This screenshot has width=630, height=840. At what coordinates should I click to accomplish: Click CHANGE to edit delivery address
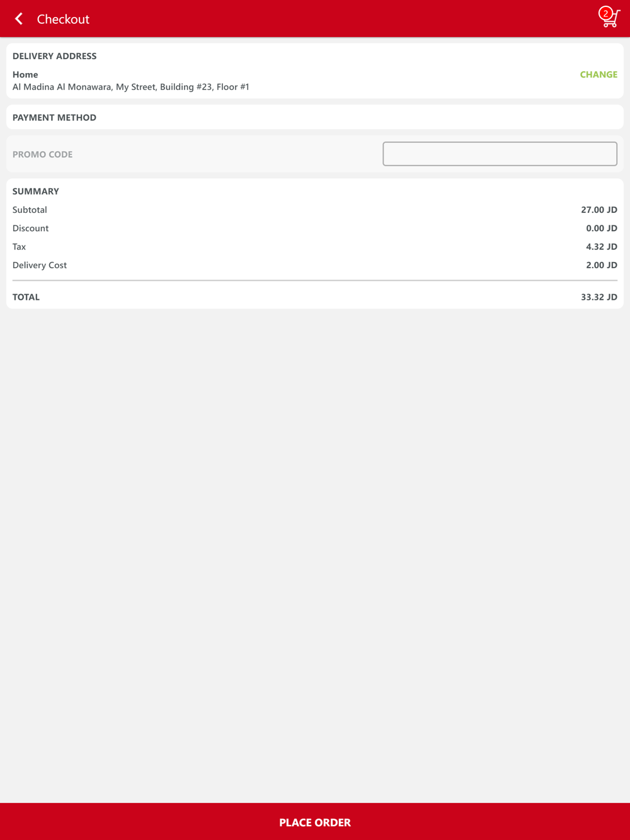pos(598,74)
